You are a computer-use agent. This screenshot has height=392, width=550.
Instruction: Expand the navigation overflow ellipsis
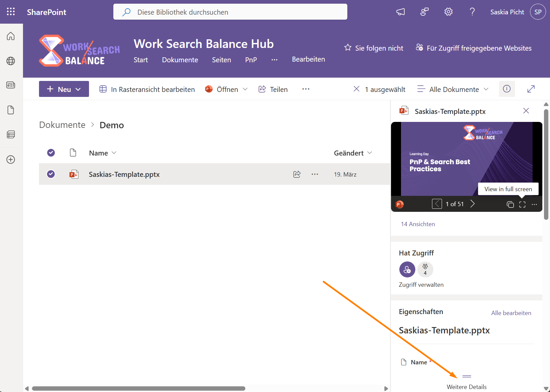[x=274, y=60]
